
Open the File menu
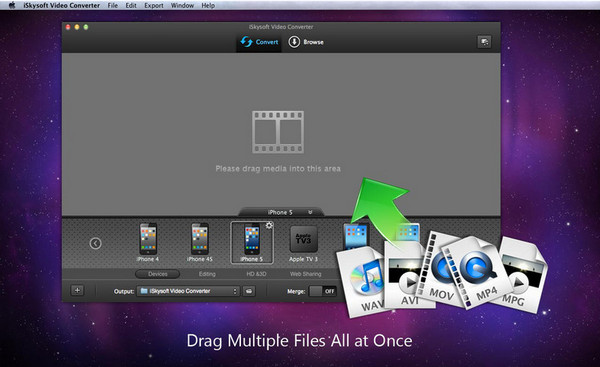pos(112,5)
